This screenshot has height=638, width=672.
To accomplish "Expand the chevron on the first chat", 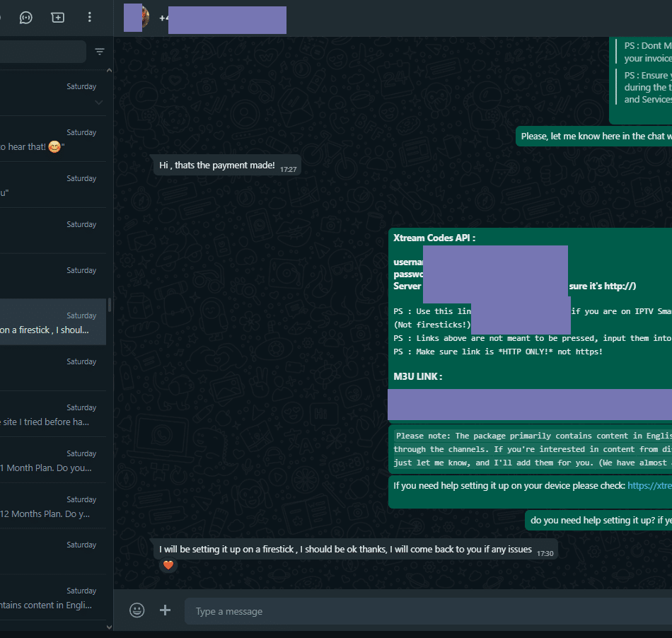I will coord(98,102).
